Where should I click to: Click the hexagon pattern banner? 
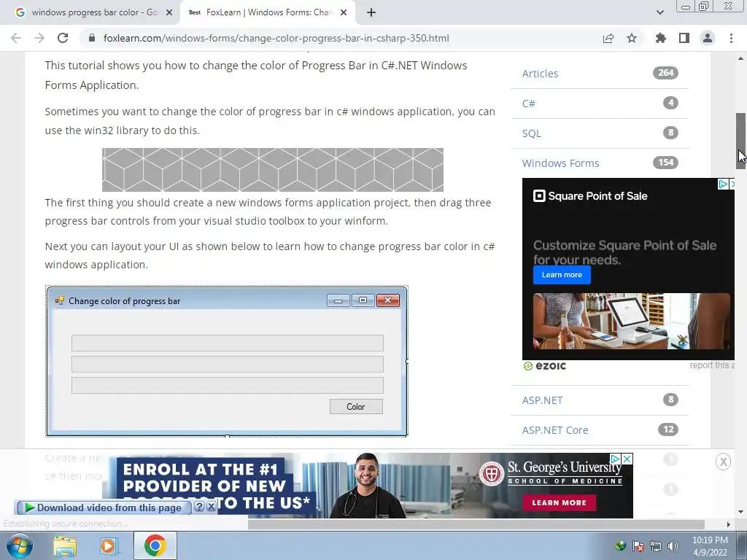click(273, 169)
